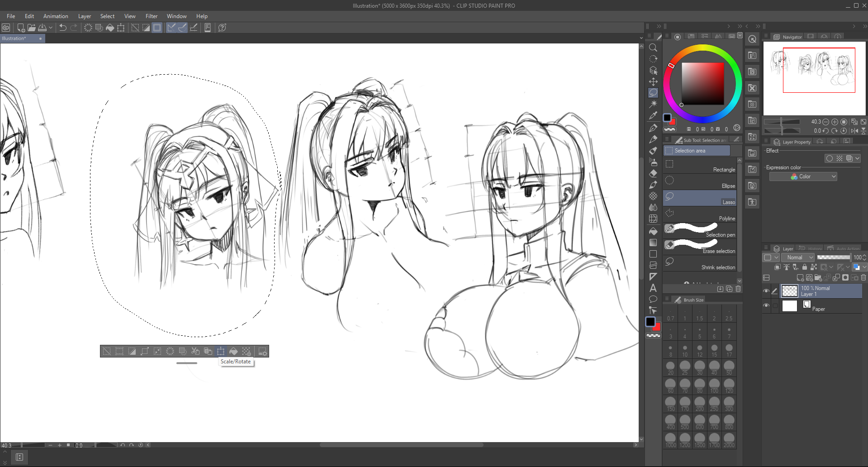
Task: Toggle Set as Draft Layer
Action: click(796, 267)
